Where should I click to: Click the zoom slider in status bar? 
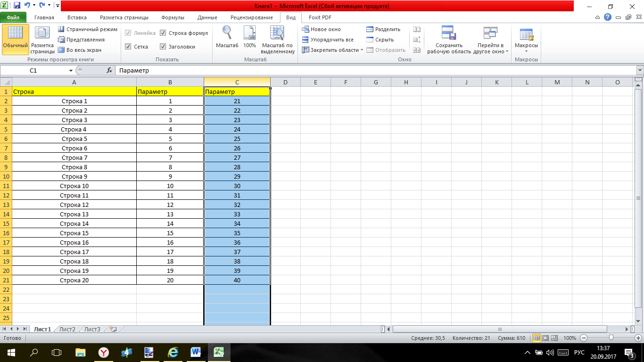[611, 338]
